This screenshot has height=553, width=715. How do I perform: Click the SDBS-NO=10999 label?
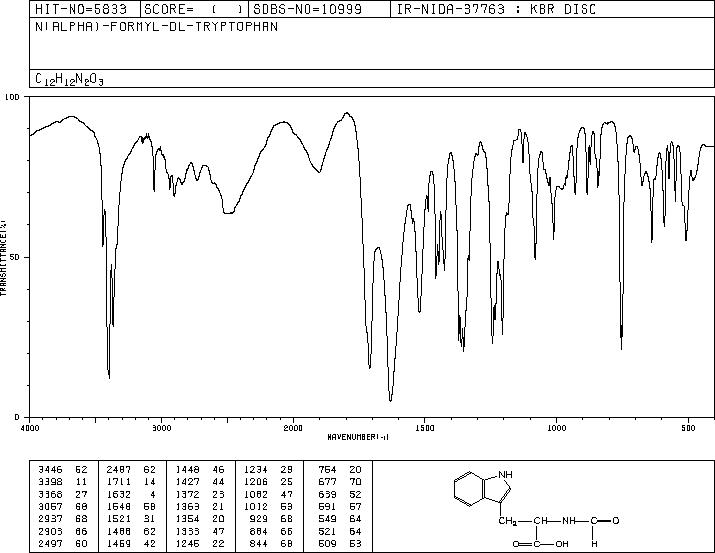[x=308, y=9]
